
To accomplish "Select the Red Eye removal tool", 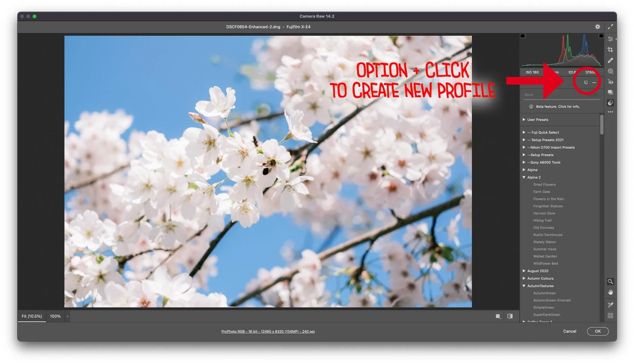I will [x=610, y=82].
